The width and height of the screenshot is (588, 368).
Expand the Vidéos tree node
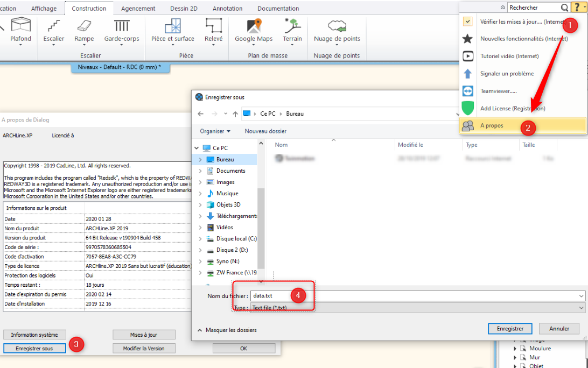point(200,228)
